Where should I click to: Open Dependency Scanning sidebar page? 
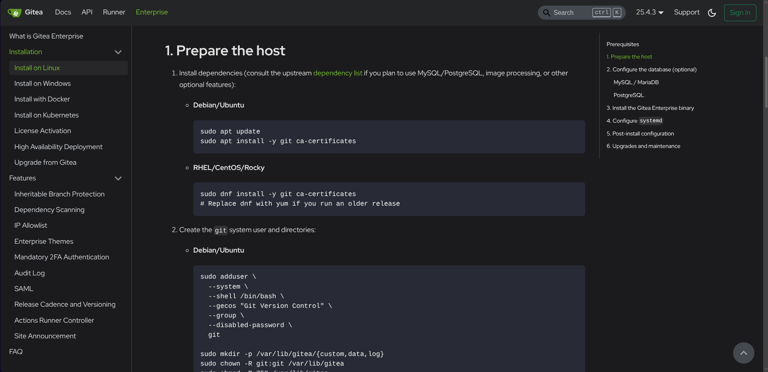[49, 210]
